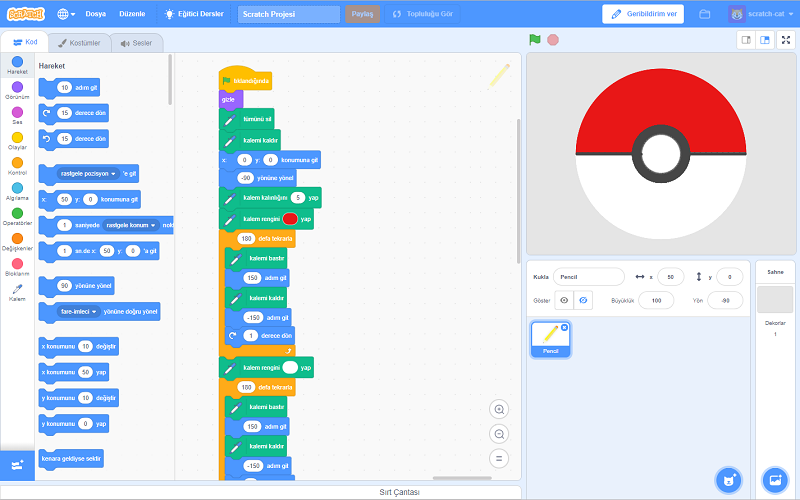Image resolution: width=800 pixels, height=500 pixels.
Task: Click counterclockwise 15 derece dön palette block
Action: pyautogui.click(x=73, y=139)
